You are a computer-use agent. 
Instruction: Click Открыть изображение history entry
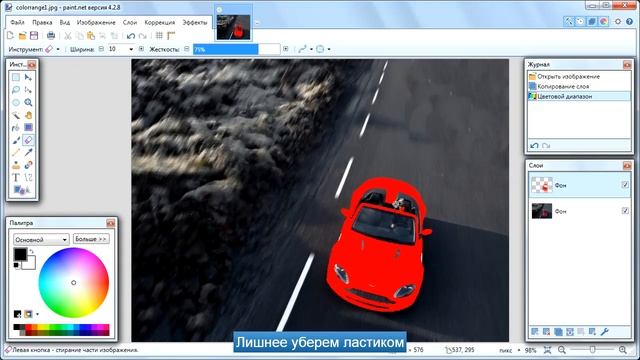pyautogui.click(x=579, y=76)
